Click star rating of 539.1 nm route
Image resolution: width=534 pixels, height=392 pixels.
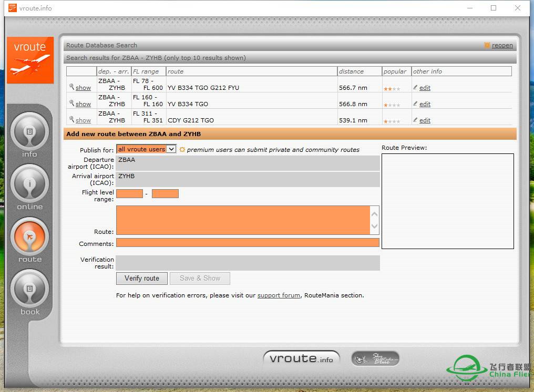pos(392,121)
